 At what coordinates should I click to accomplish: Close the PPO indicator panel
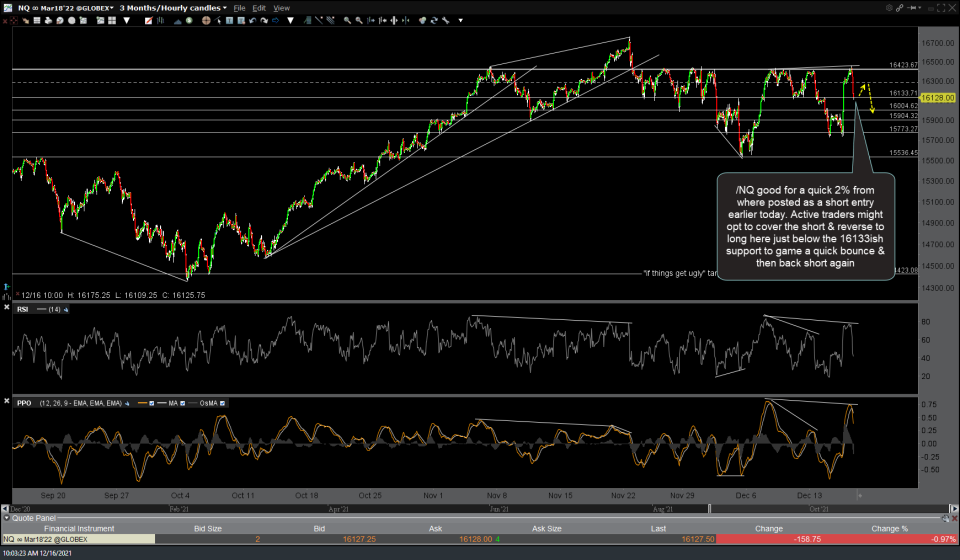(6, 401)
